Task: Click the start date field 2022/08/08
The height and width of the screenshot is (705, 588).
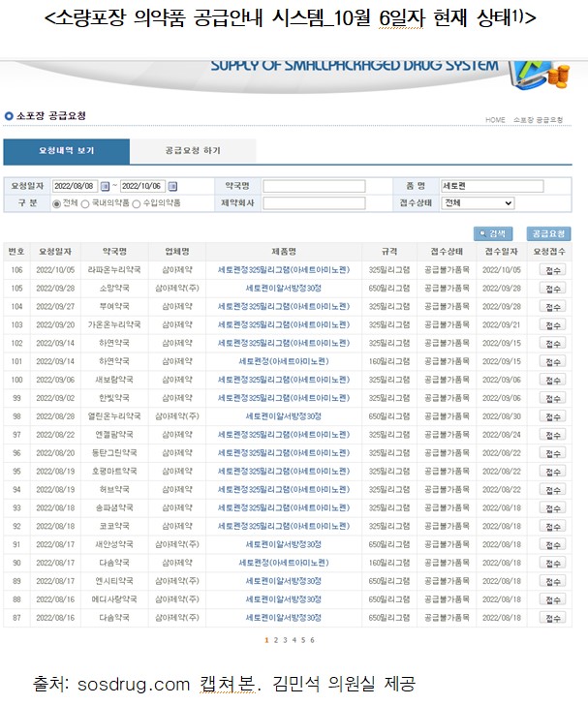Action: tap(76, 186)
